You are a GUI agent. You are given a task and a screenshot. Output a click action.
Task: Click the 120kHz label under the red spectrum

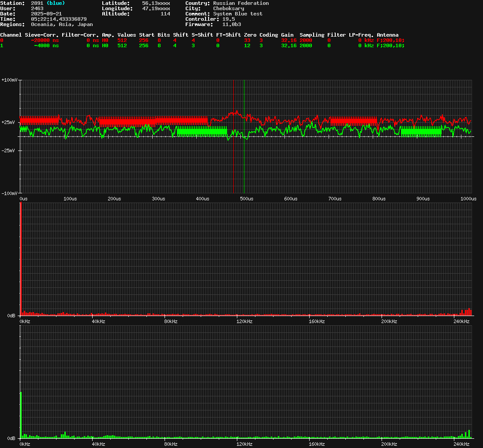pos(244,321)
